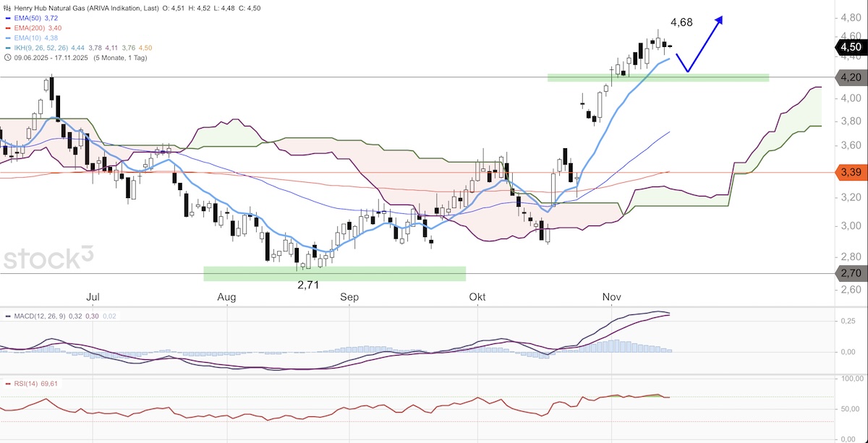The height and width of the screenshot is (443, 868).
Task: Click the RSI(14) legend color marker
Action: pyautogui.click(x=7, y=383)
